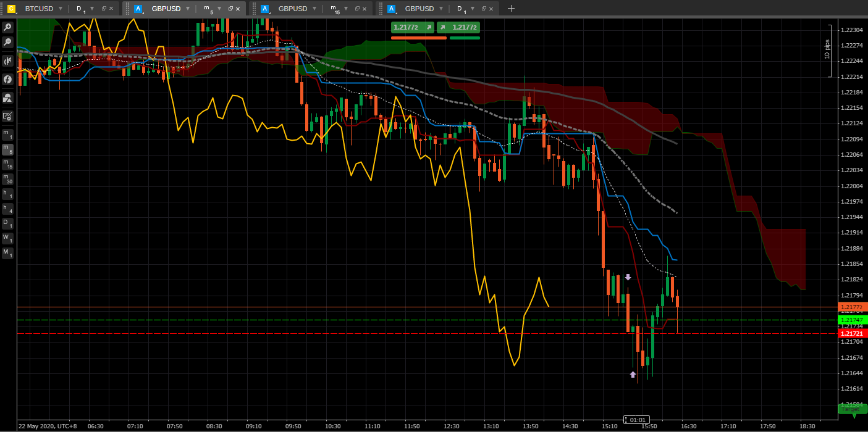Screen dimensions: 868x432
Task: Open the chart settings gear icon
Action: pos(8,116)
